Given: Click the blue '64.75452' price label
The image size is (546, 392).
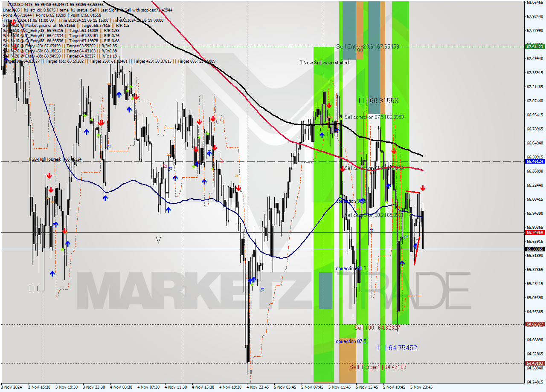Looking at the screenshot, I should (x=397, y=348).
